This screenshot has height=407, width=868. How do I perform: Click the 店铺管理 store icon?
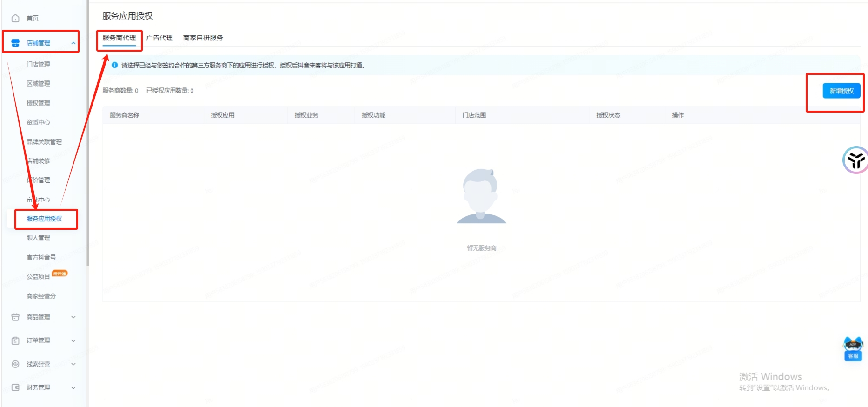point(15,43)
